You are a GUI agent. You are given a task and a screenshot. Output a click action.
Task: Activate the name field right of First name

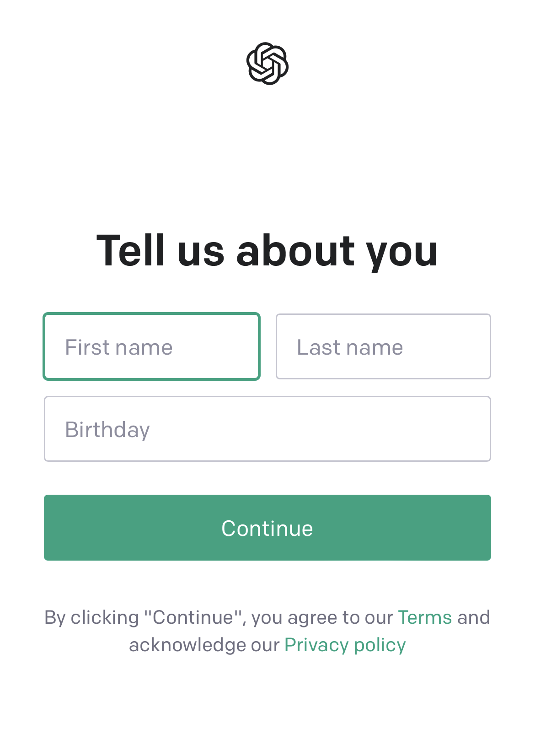click(x=383, y=346)
